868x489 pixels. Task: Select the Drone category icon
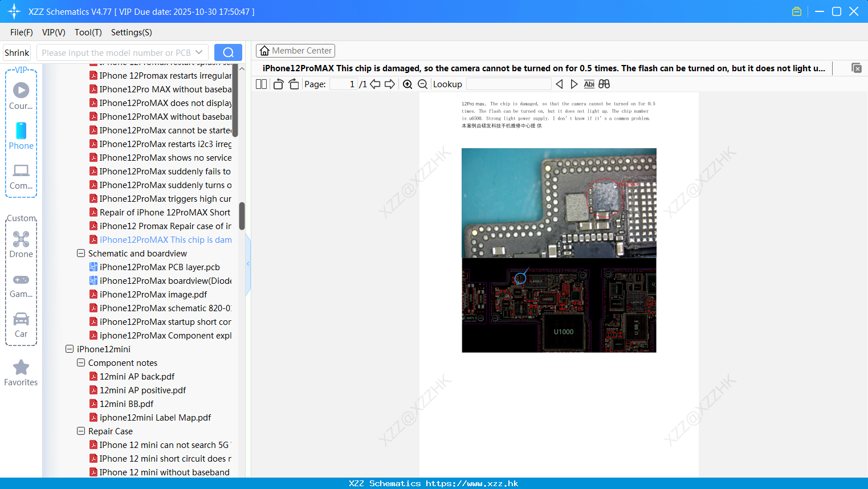coord(21,244)
